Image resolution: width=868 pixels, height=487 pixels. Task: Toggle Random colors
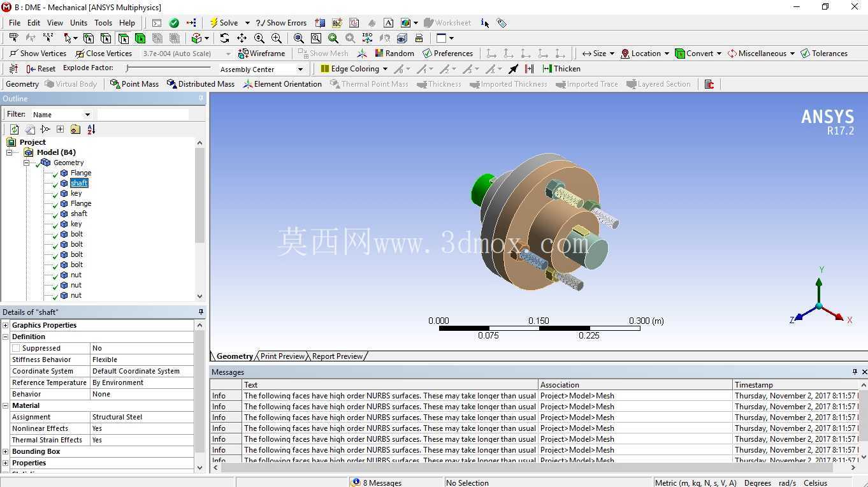(394, 54)
